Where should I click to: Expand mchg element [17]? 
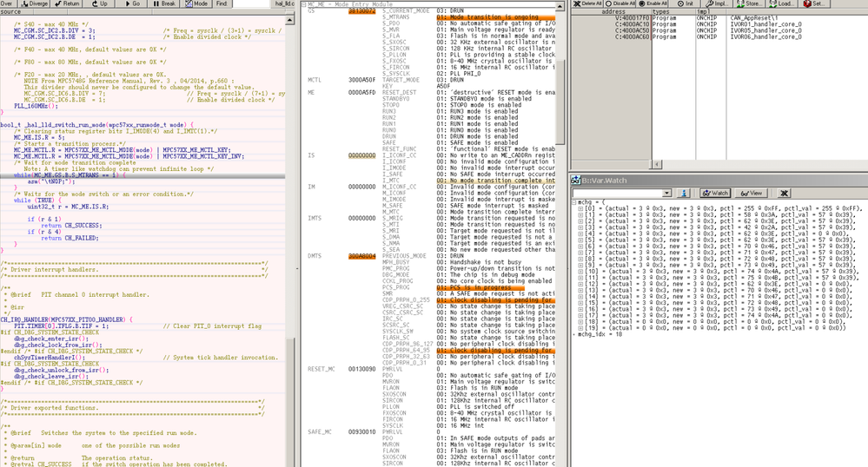(x=580, y=315)
